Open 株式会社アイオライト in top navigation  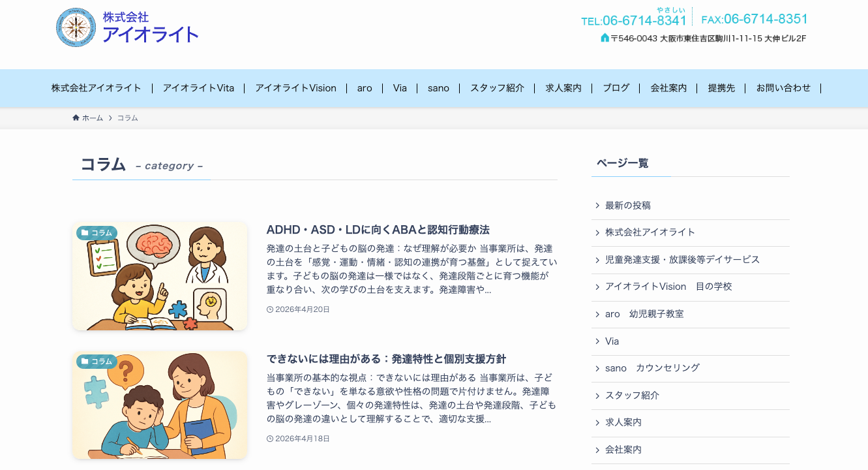coord(97,88)
